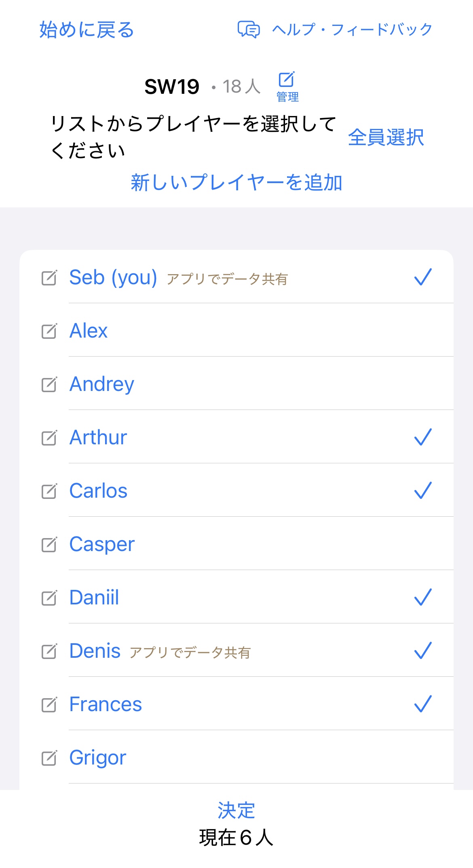Click the edit icon for Seb (you)

point(49,278)
